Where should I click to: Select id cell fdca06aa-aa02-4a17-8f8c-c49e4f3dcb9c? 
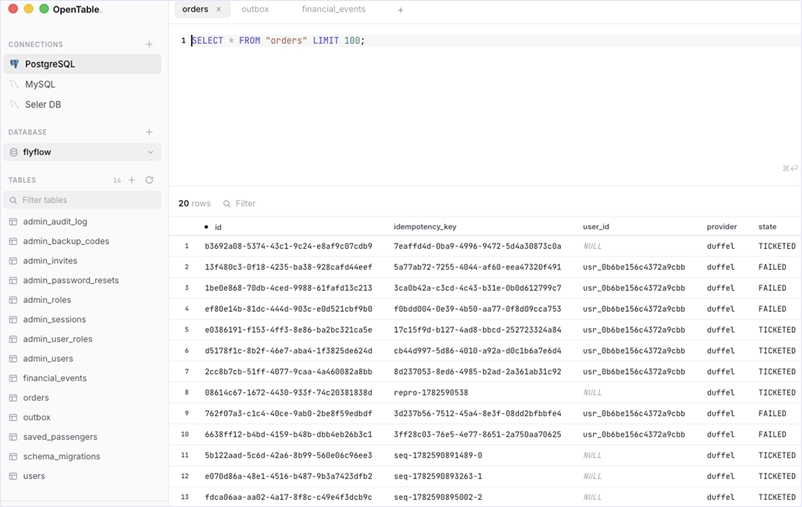pos(288,497)
